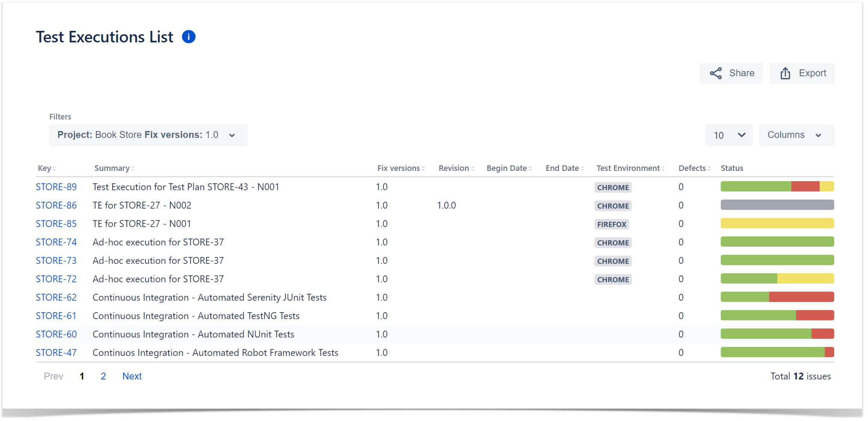Click summary 'Continuous Integration - Automated Serenity JUnit Tests'
The width and height of the screenshot is (868, 421).
[x=210, y=298]
